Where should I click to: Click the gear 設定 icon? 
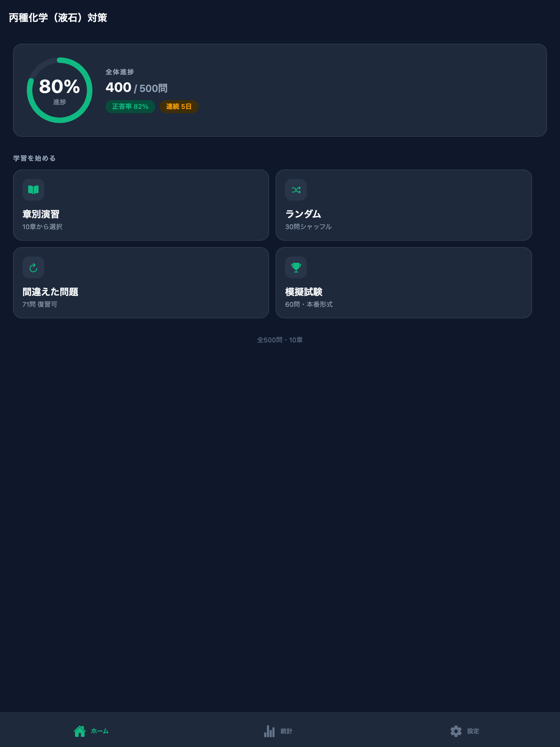[456, 731]
